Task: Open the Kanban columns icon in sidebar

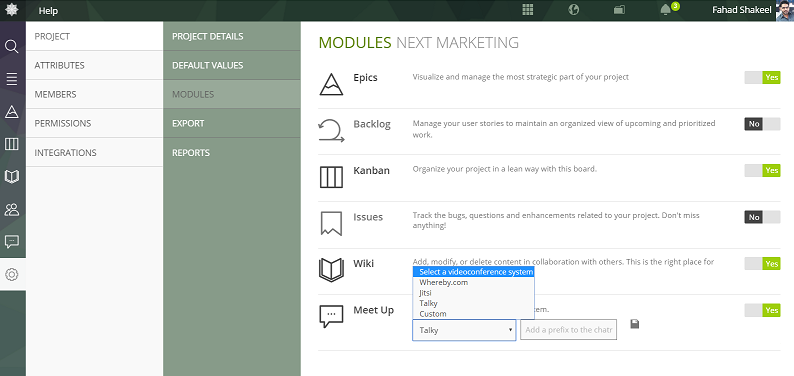Action: point(12,144)
